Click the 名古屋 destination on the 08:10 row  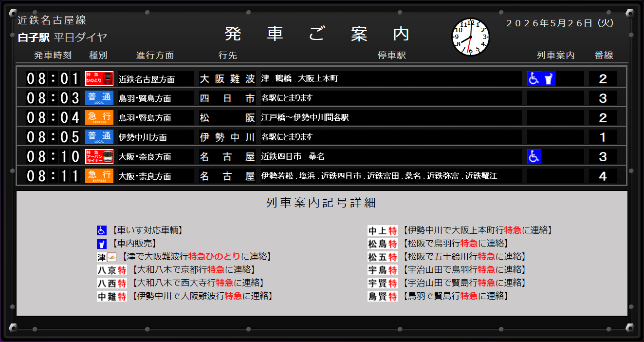(x=227, y=157)
